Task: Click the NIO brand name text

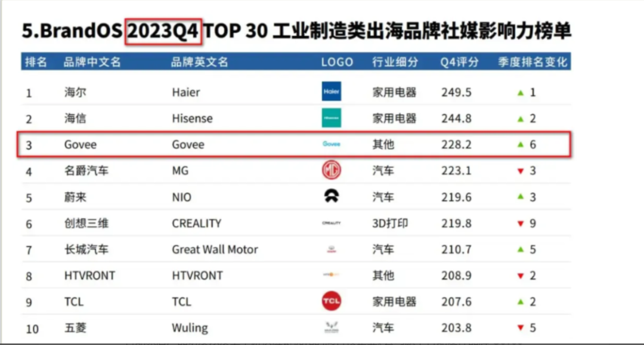Action: tap(180, 196)
